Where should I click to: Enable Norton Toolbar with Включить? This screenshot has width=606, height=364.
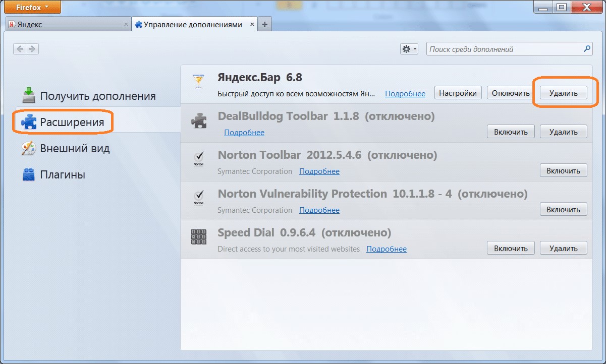click(x=564, y=170)
